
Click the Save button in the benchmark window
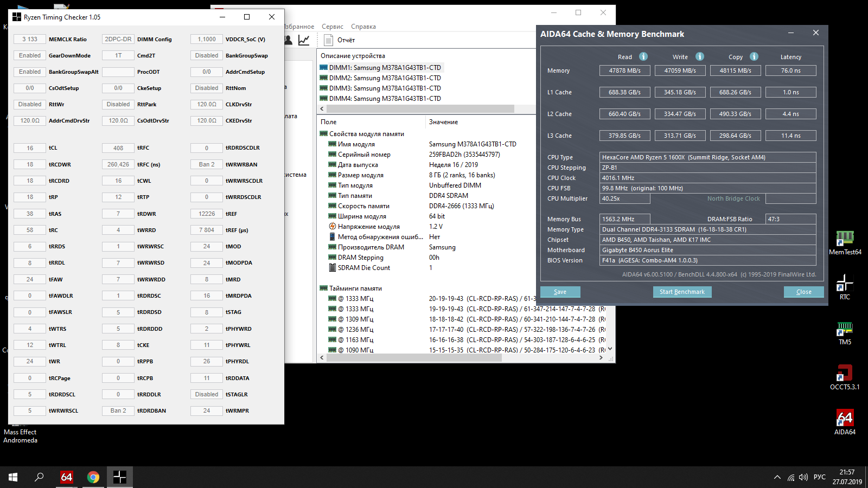560,292
